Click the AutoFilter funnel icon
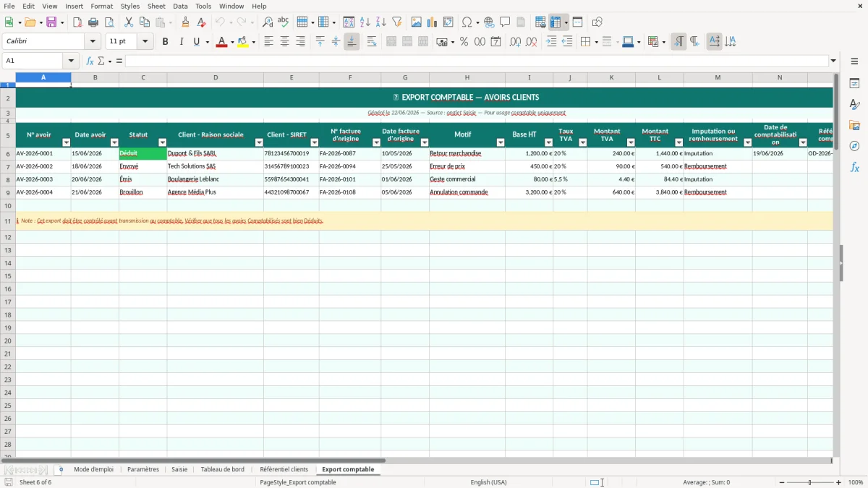Screen dimensions: 868x488 click(x=397, y=22)
